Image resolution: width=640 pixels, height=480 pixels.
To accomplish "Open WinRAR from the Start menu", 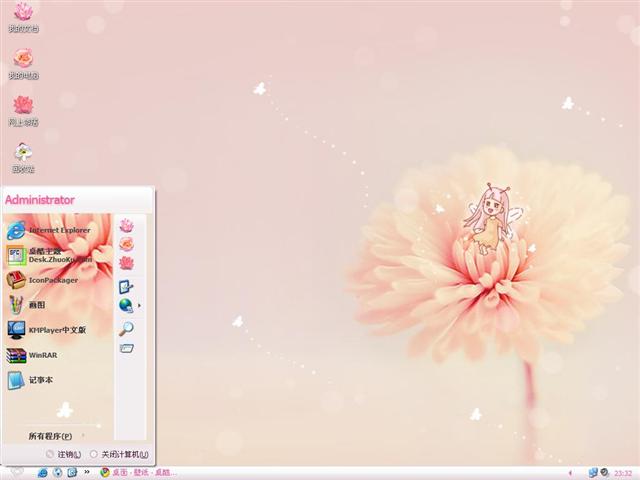I will pyautogui.click(x=32, y=355).
